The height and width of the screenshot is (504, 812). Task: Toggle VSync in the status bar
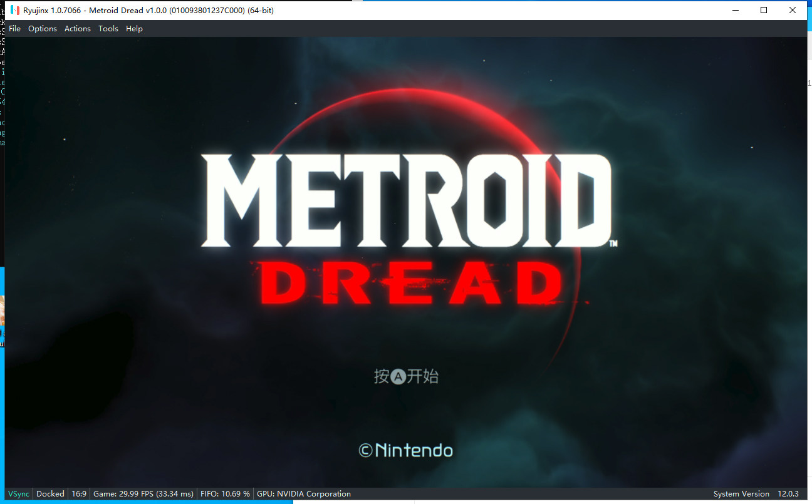coord(19,494)
